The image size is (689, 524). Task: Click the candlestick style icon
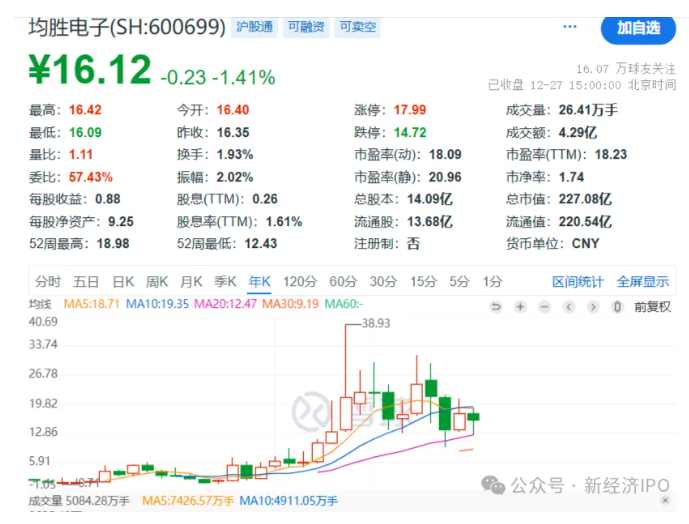tap(617, 306)
